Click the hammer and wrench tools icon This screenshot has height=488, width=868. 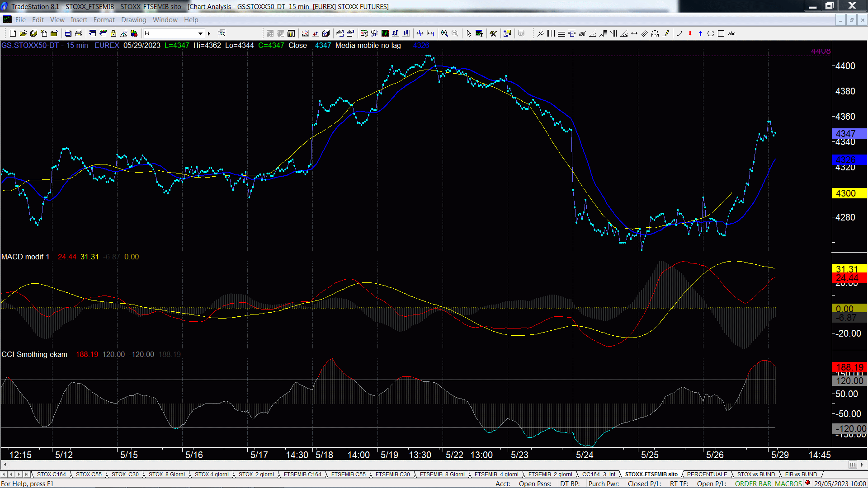(x=493, y=33)
